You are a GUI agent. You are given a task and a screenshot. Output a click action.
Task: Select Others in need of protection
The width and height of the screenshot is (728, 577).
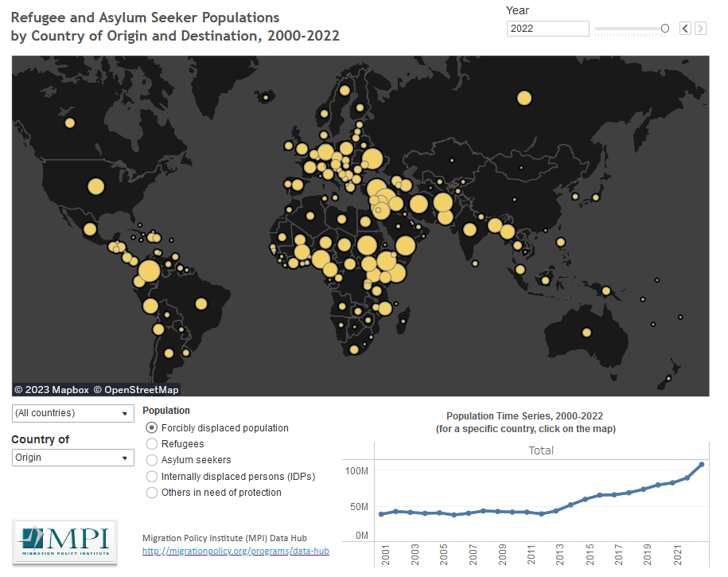pyautogui.click(x=151, y=492)
